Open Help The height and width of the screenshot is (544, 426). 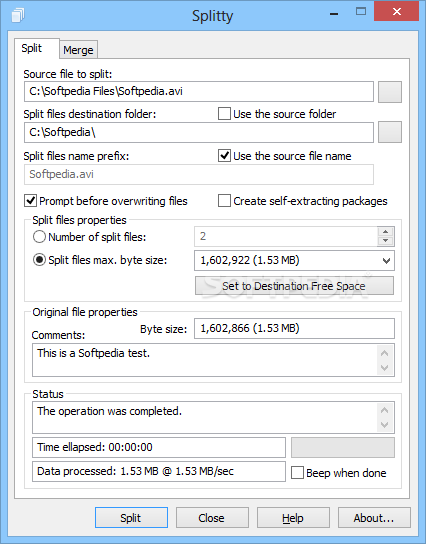click(293, 518)
